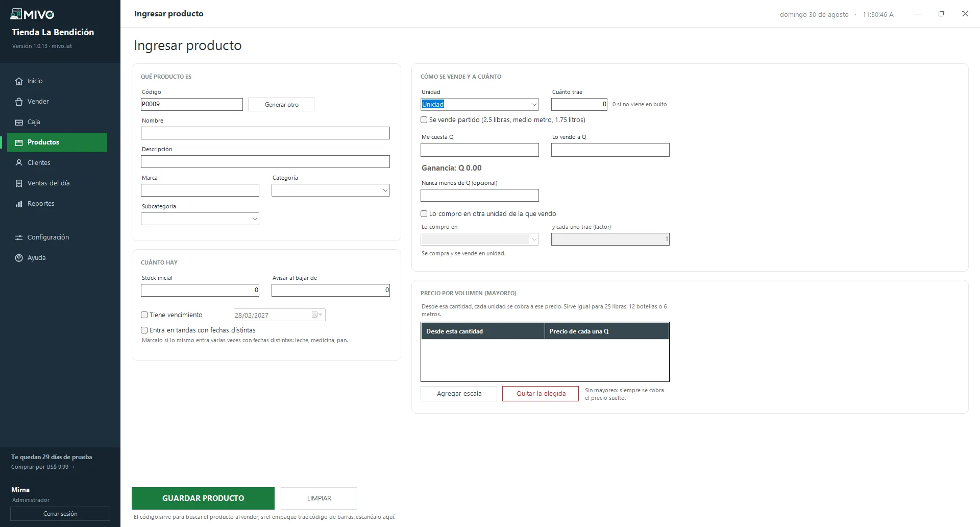The width and height of the screenshot is (980, 527).
Task: Click the Productos box icon
Action: 19,142
